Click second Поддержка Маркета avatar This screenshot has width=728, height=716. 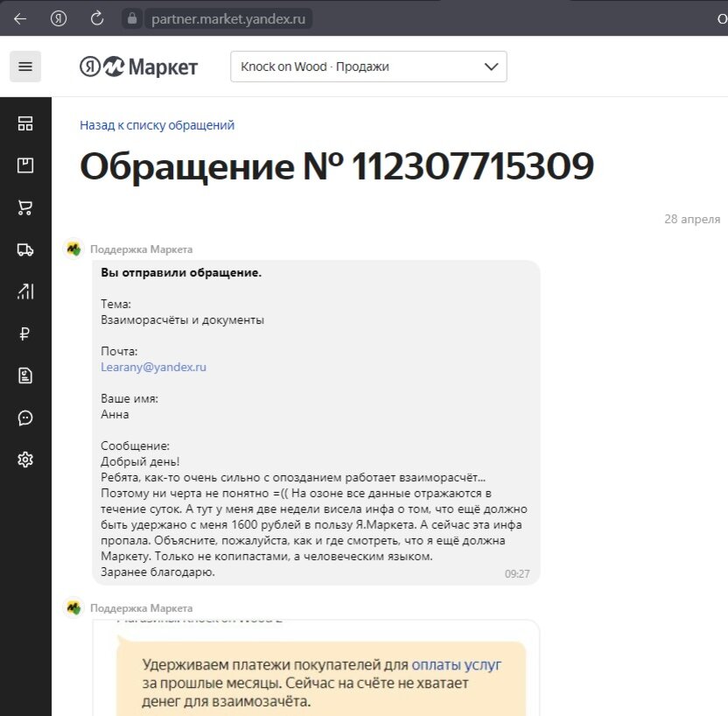(x=73, y=607)
